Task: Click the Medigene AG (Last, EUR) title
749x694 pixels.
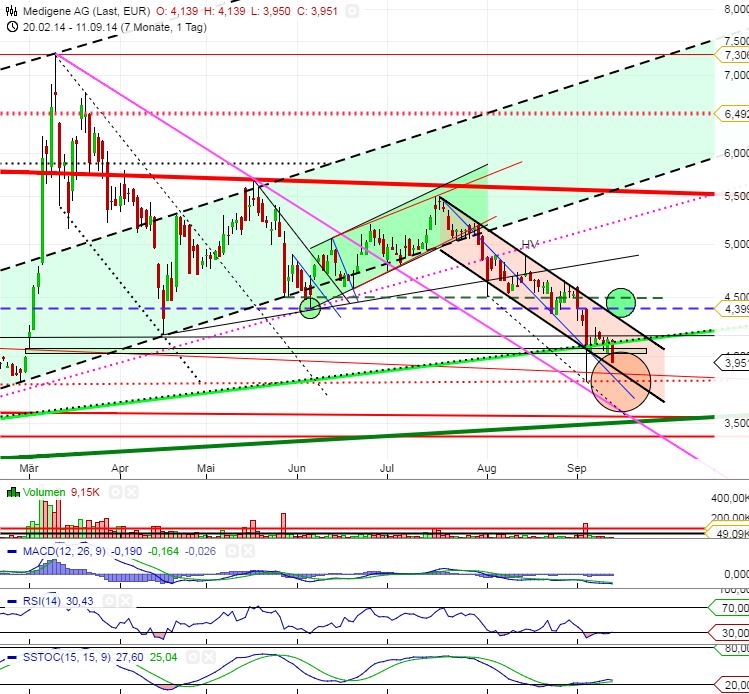Action: point(86,11)
